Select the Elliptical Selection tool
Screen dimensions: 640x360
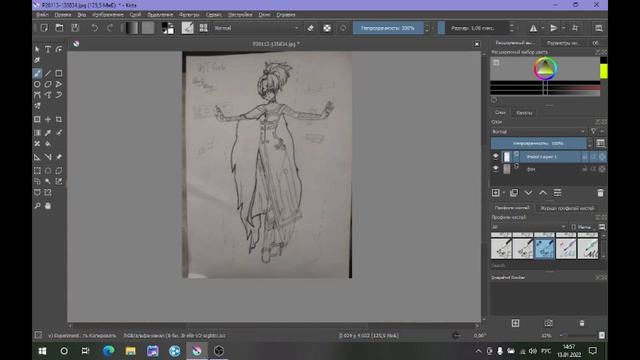coord(48,171)
